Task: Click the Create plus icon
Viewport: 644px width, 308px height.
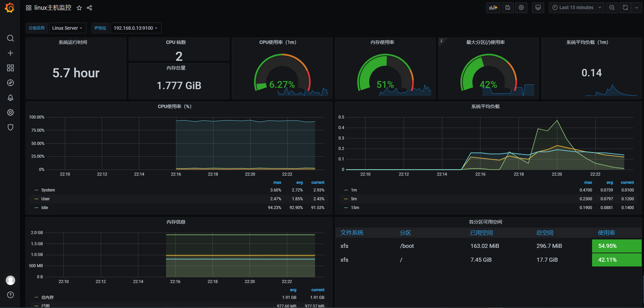Action: point(10,53)
